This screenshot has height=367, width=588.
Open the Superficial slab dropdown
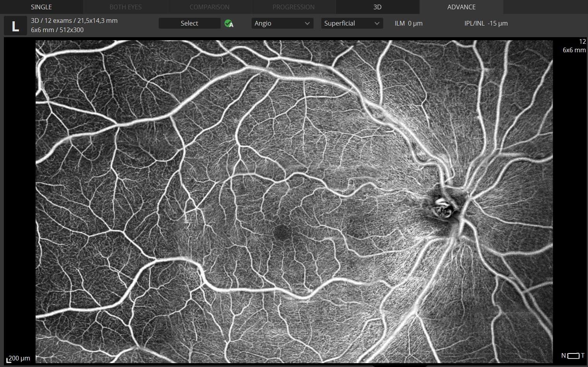[352, 23]
